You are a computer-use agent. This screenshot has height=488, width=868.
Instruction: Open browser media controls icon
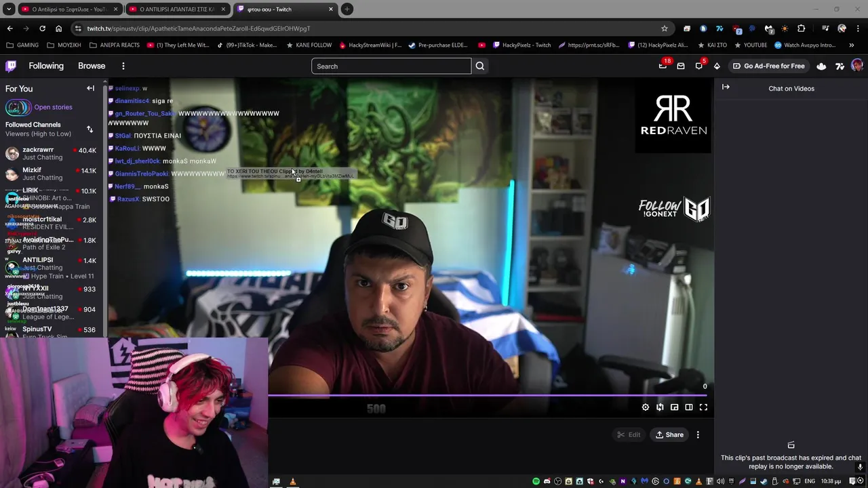825,28
